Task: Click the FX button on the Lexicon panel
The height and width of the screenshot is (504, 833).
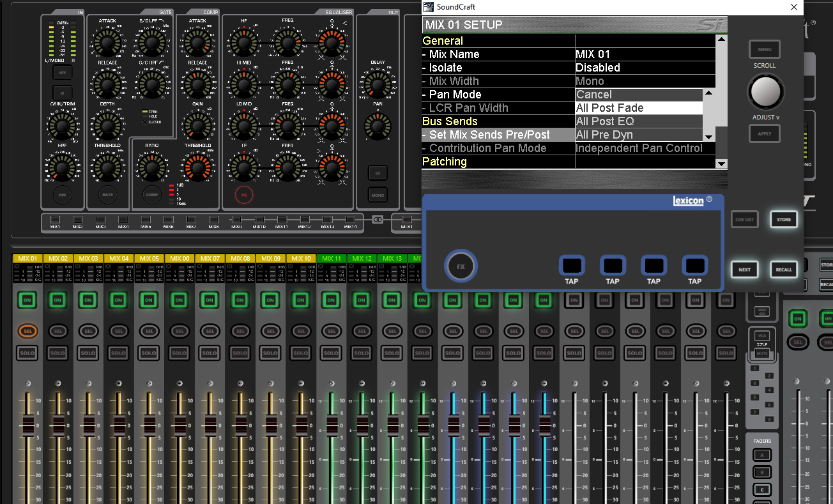Action: point(460,266)
